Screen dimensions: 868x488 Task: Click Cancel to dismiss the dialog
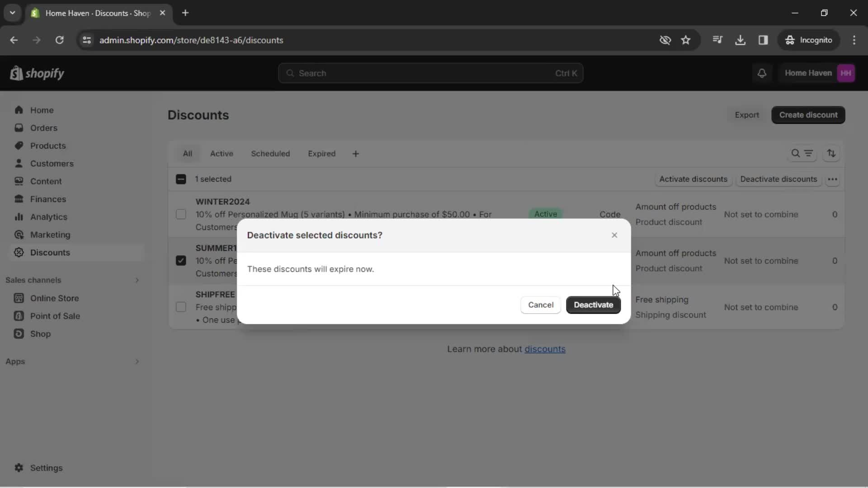click(540, 305)
